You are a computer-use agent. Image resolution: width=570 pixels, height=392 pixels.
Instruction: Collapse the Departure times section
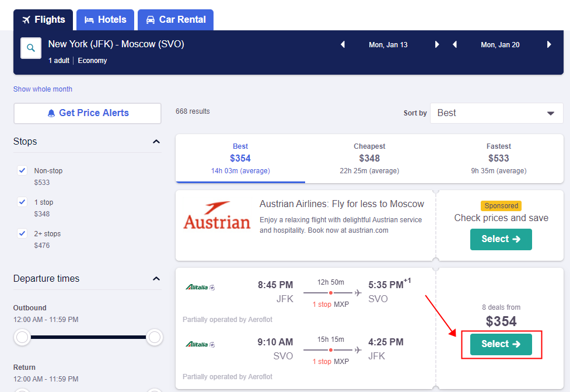tap(156, 279)
